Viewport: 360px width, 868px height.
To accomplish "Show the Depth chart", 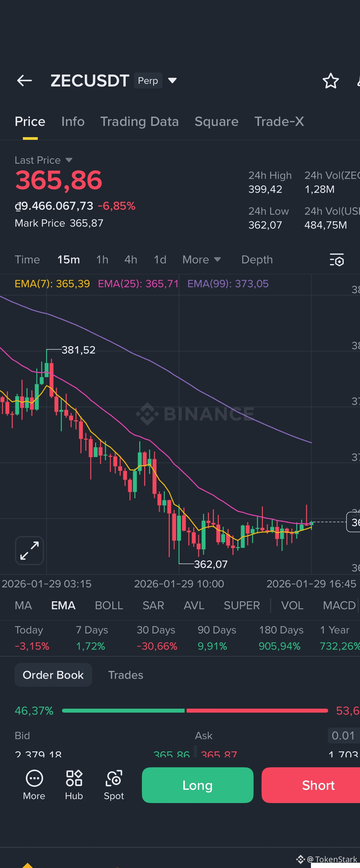I will tap(257, 259).
